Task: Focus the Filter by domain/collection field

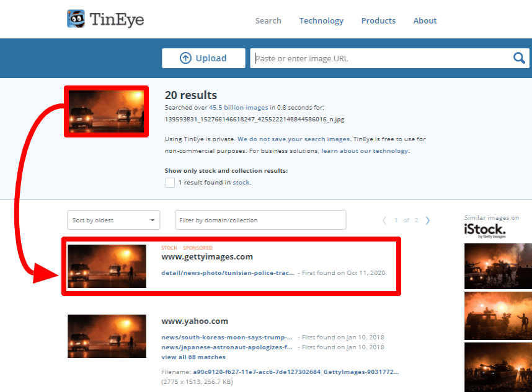Action: [260, 220]
